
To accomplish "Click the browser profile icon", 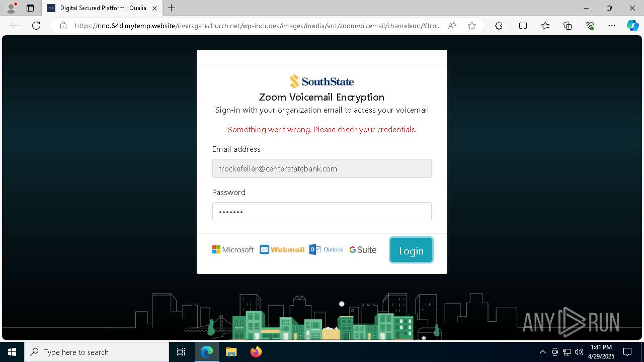I will tap(11, 8).
